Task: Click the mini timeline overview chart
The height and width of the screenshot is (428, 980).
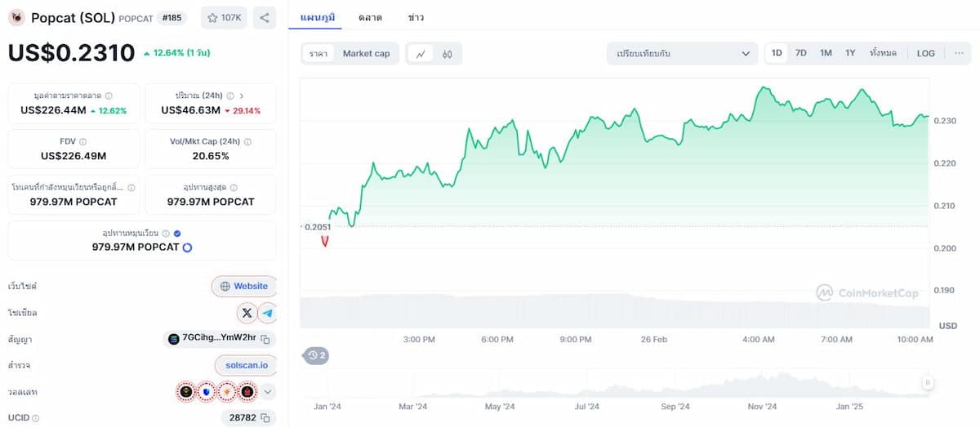Action: [614, 382]
